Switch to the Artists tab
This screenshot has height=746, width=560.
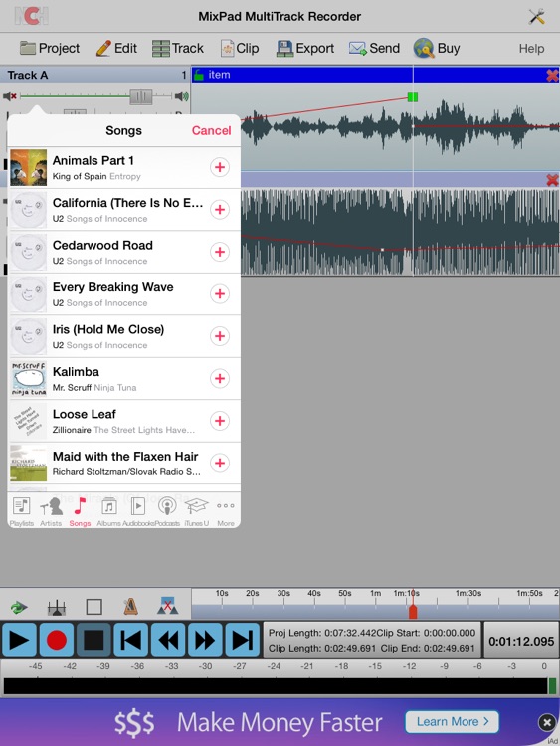51,511
